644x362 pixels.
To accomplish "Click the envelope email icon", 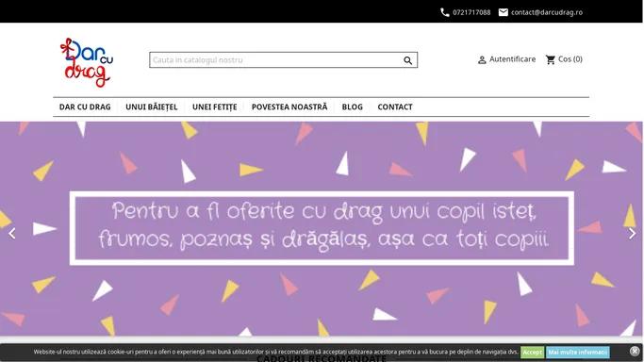I will 504,12.
